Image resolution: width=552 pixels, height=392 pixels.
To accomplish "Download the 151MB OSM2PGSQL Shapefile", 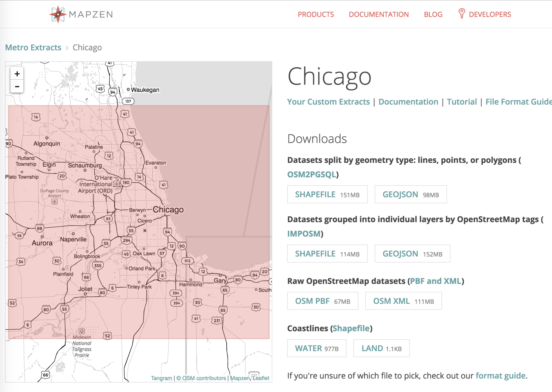I will (327, 194).
